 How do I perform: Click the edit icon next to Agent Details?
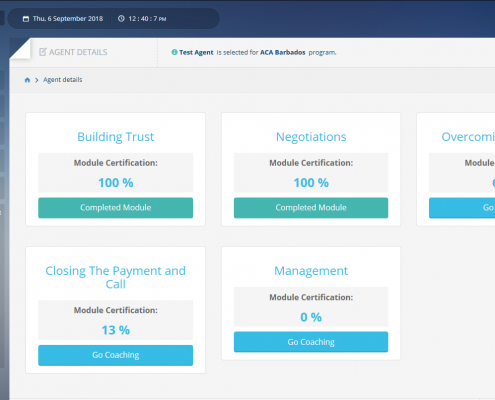(x=43, y=52)
